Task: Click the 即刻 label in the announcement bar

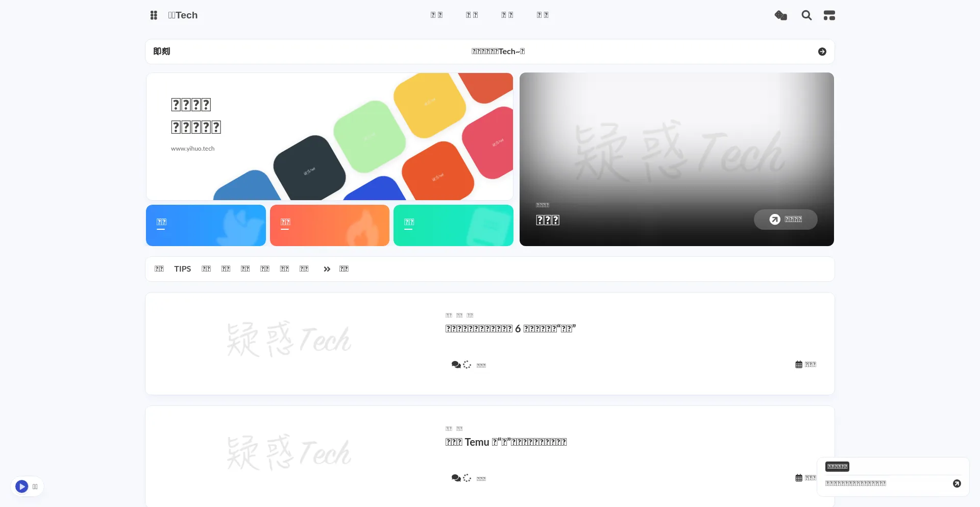Action: [162, 52]
